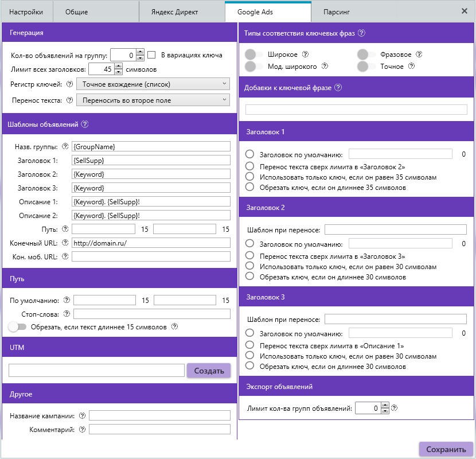Select Обрезать ключ, если он длиннее 35 символов
Image resolution: width=476 pixels, height=459 pixels.
pos(249,187)
